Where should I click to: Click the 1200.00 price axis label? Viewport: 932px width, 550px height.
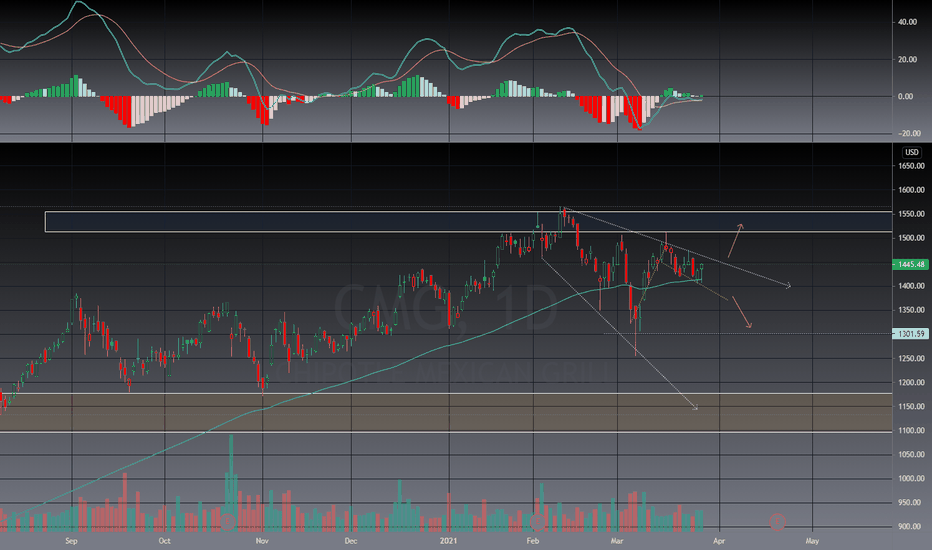[911, 382]
